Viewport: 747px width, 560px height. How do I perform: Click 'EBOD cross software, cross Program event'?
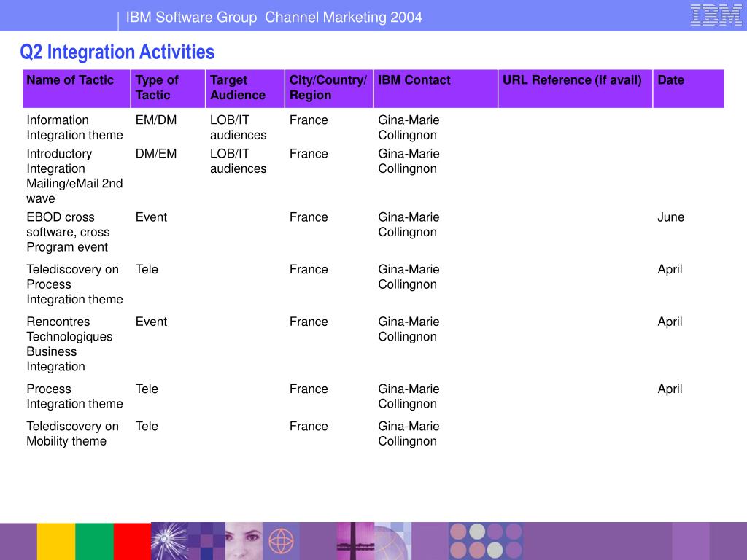(x=68, y=232)
